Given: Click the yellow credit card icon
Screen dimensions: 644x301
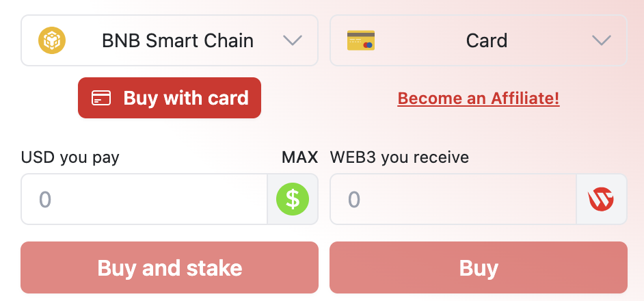Looking at the screenshot, I should click(360, 40).
